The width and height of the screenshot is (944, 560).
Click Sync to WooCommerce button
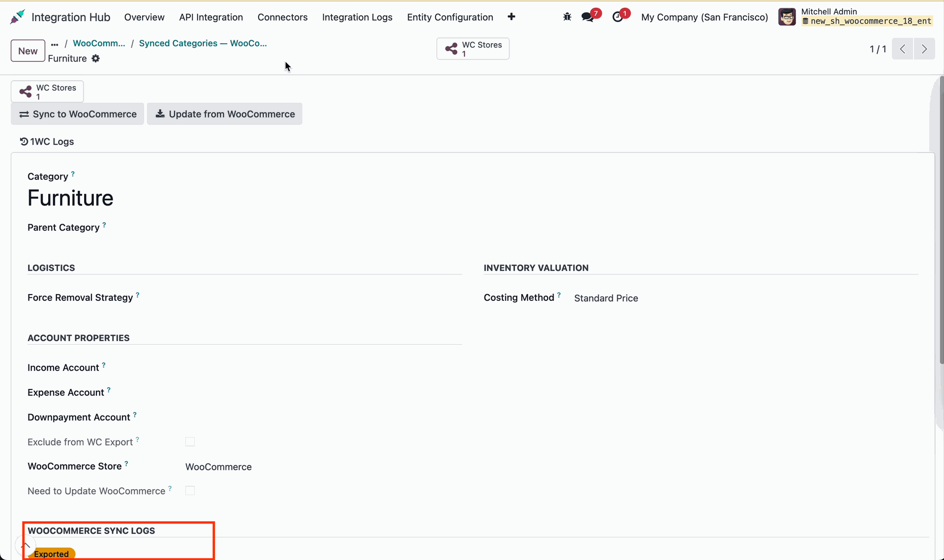[x=78, y=114]
